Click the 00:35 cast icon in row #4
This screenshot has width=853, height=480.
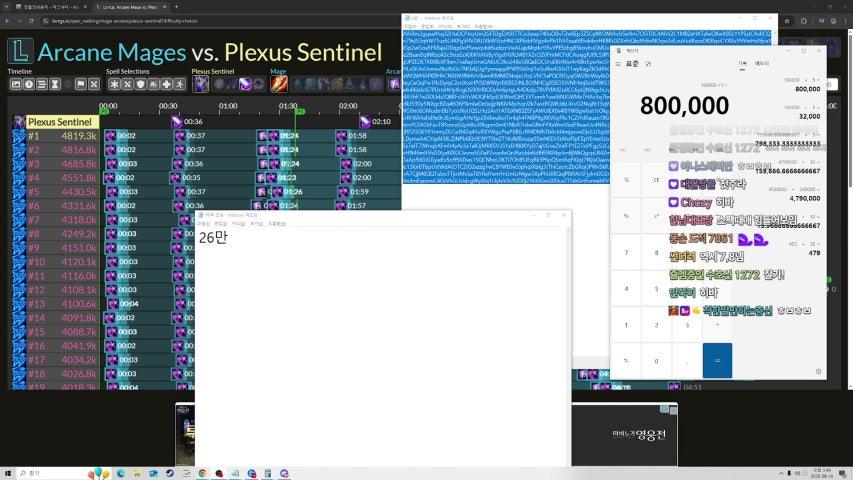coord(175,177)
